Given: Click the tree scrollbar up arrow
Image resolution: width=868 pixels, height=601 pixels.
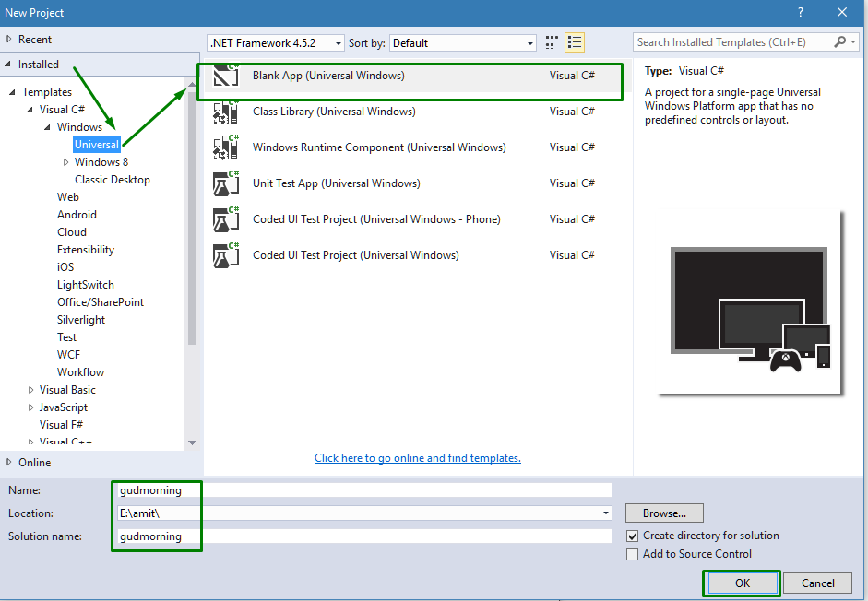Looking at the screenshot, I should [192, 84].
